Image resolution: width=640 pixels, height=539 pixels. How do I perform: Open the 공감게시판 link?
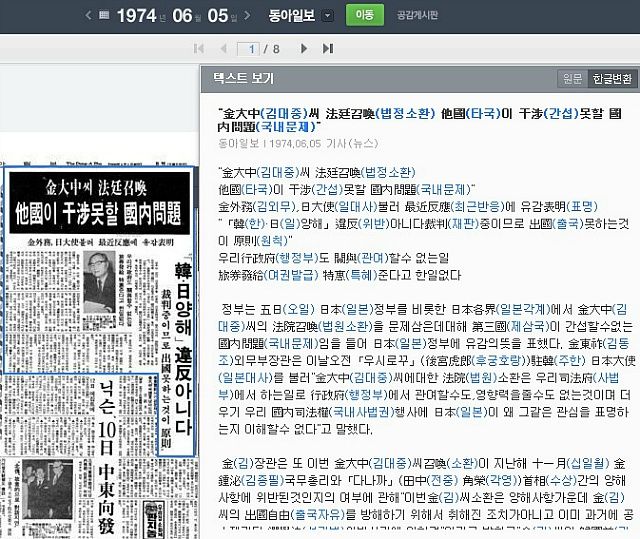(418, 15)
